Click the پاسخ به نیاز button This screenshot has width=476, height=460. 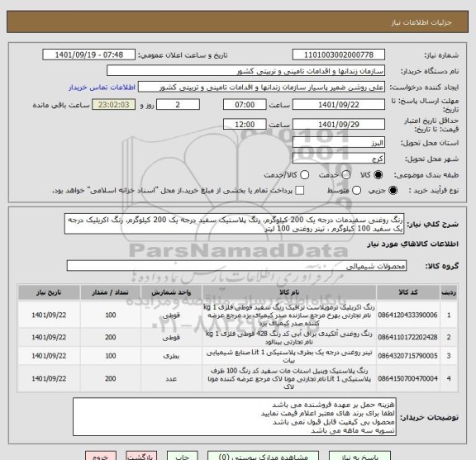(359, 456)
